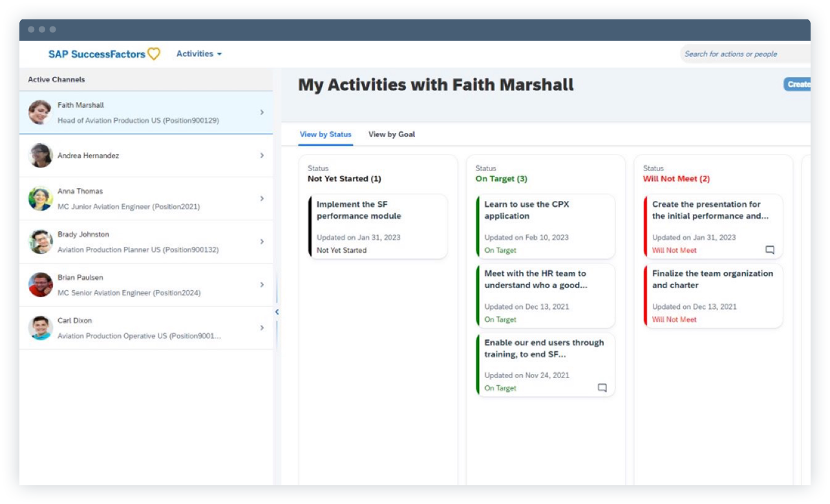The width and height of the screenshot is (830, 504).
Task: Click the Create button
Action: pyautogui.click(x=800, y=84)
